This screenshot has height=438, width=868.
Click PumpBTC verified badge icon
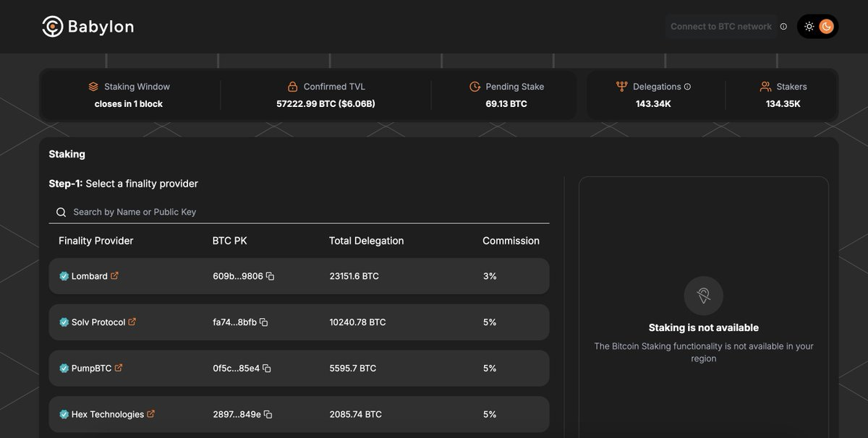[64, 369]
